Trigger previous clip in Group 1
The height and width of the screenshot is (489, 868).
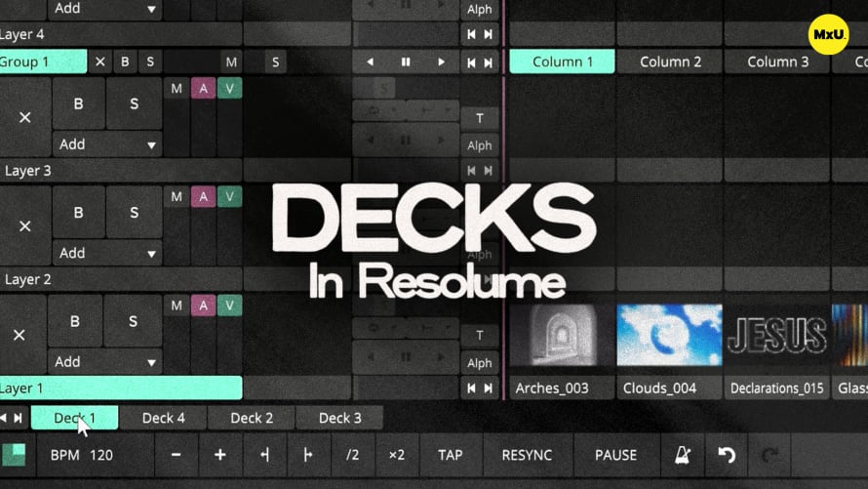[x=471, y=62]
